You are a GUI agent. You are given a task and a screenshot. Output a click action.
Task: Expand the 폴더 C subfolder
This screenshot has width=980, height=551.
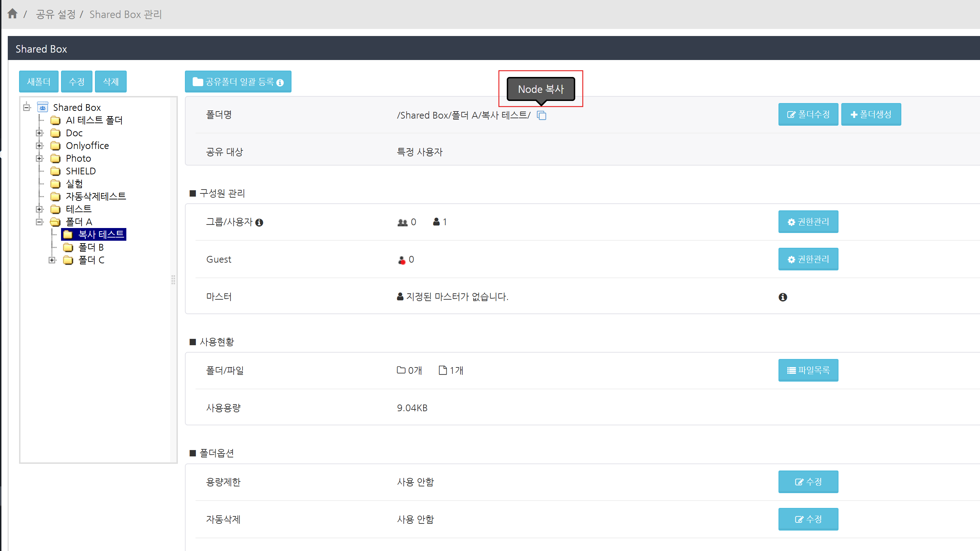point(52,260)
